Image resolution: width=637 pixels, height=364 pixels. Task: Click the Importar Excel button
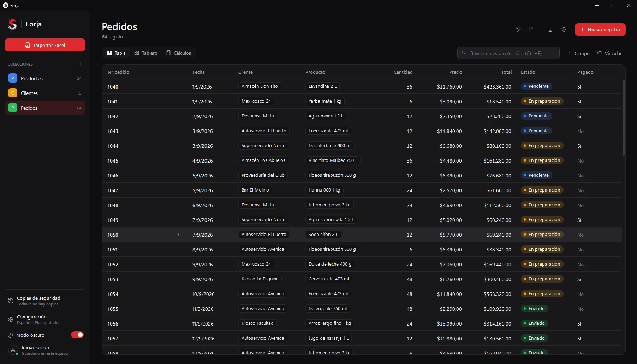pos(45,45)
